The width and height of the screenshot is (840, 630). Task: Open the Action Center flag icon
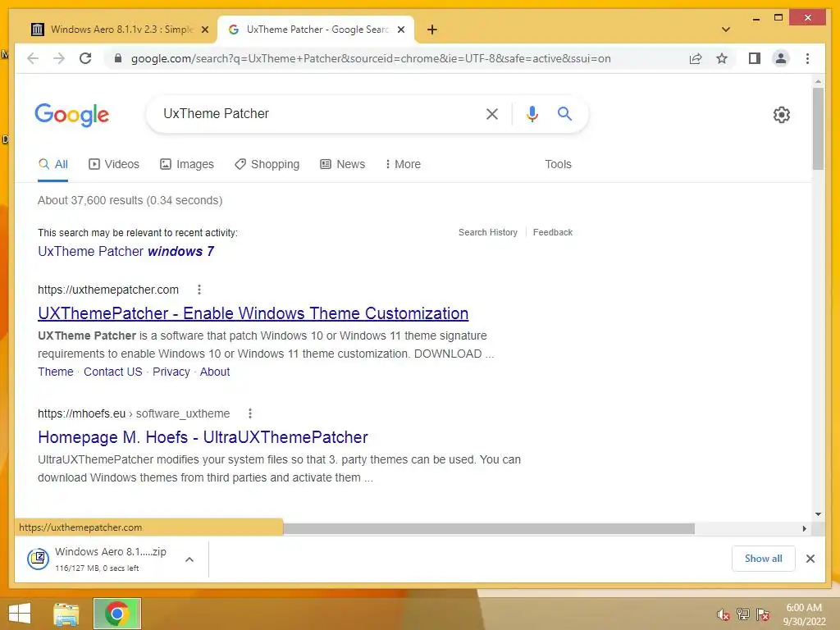pyautogui.click(x=763, y=614)
